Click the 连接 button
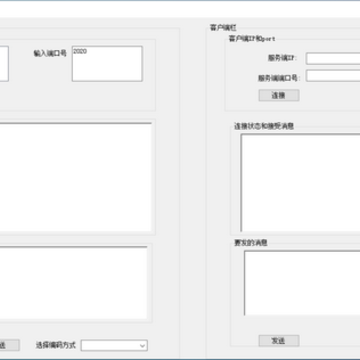This screenshot has height=360, width=360. [279, 95]
